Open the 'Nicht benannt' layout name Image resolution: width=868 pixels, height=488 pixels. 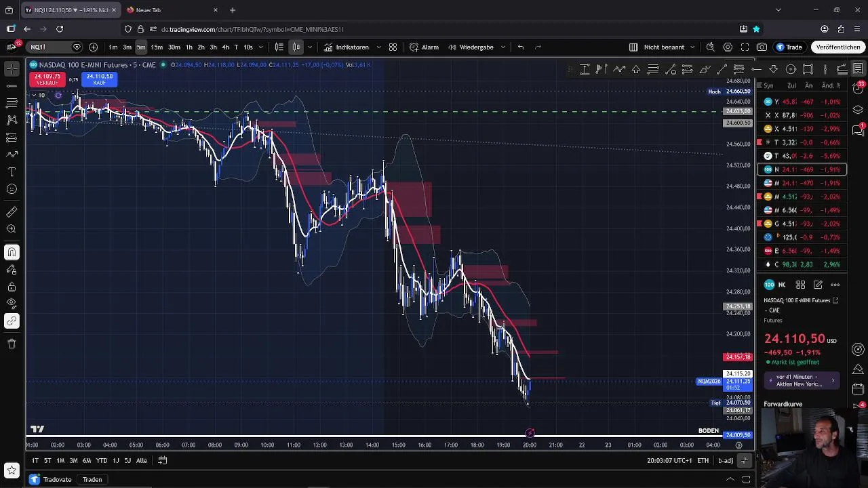[664, 47]
